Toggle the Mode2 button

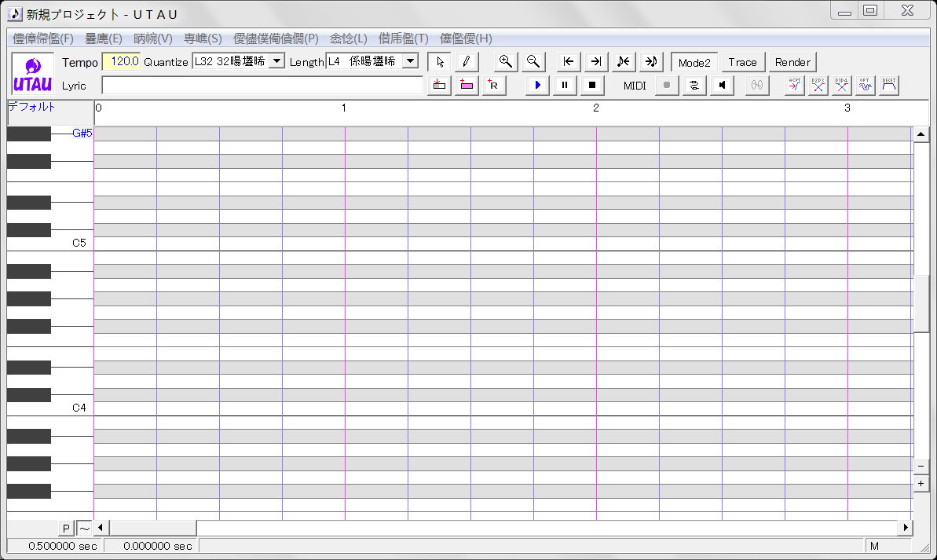(x=694, y=62)
